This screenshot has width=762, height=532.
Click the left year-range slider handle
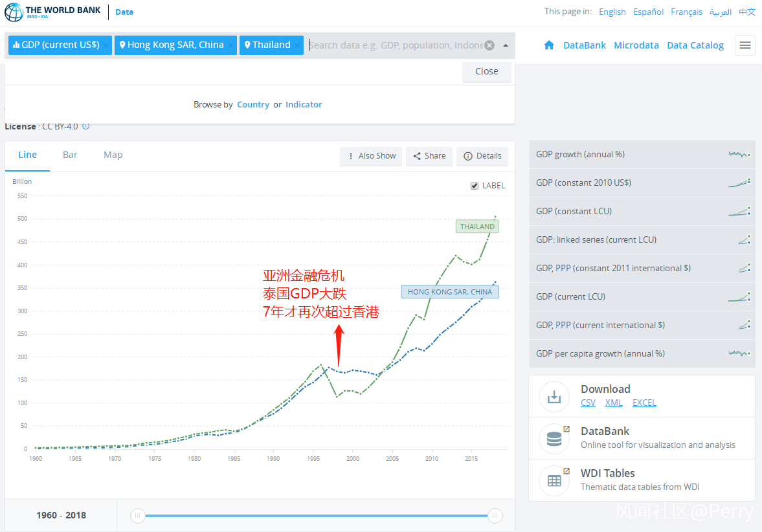tap(137, 515)
